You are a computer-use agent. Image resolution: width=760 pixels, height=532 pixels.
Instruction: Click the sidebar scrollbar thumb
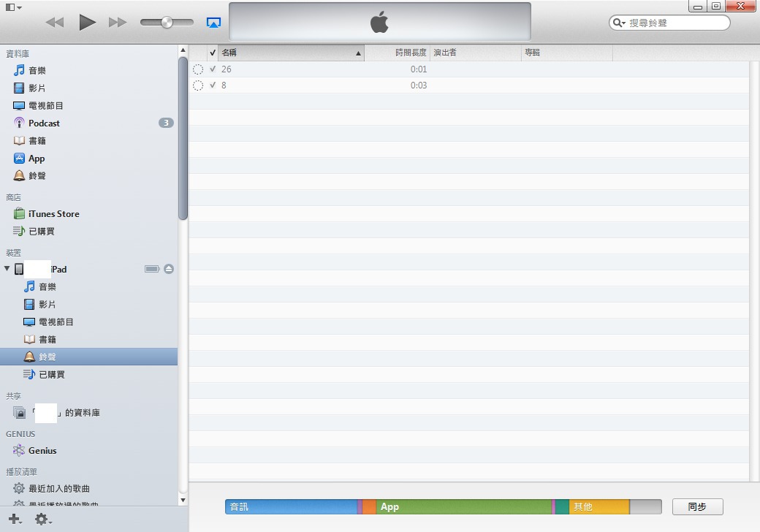click(183, 139)
